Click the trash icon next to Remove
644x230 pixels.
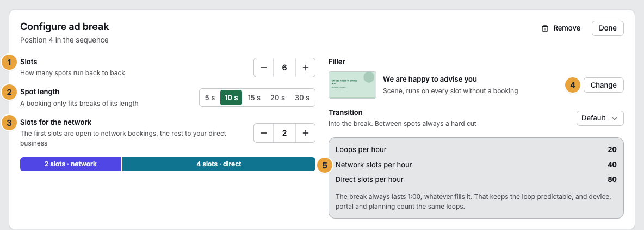[545, 28]
